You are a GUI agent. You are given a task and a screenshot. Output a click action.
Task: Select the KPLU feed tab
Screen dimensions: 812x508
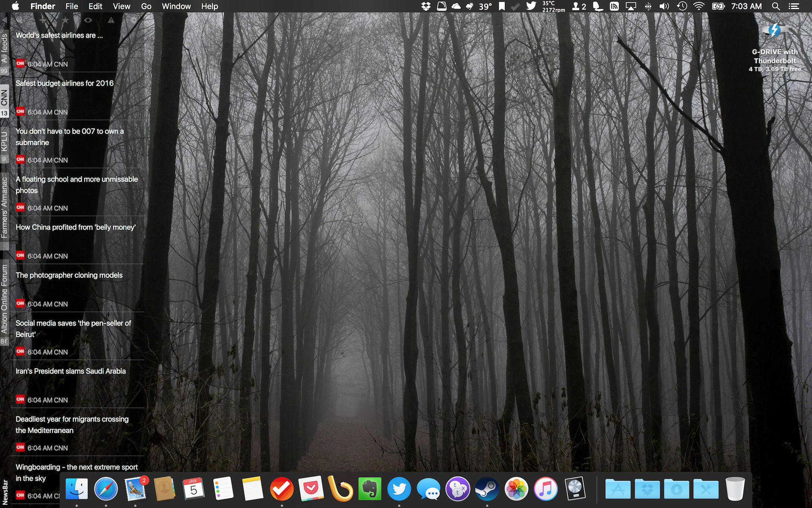click(x=4, y=142)
